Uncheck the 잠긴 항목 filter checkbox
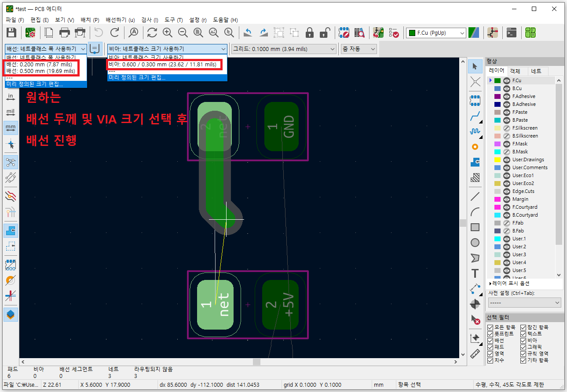Viewport: 567px width, 392px height. pyautogui.click(x=523, y=327)
